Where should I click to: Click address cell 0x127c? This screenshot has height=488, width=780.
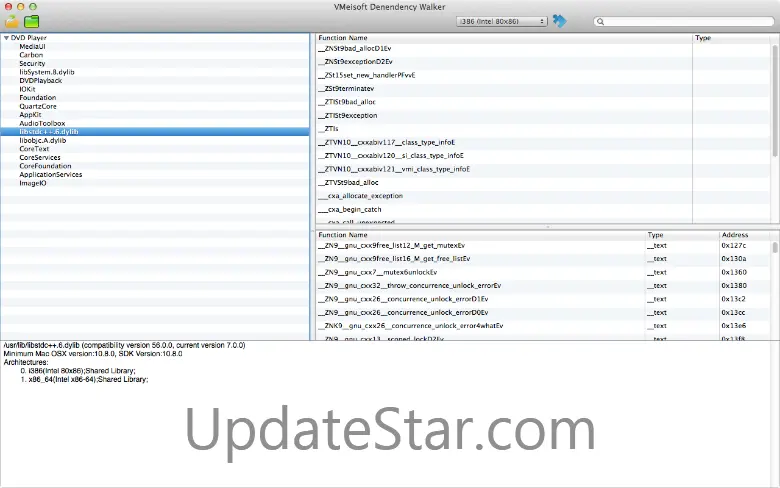(734, 246)
